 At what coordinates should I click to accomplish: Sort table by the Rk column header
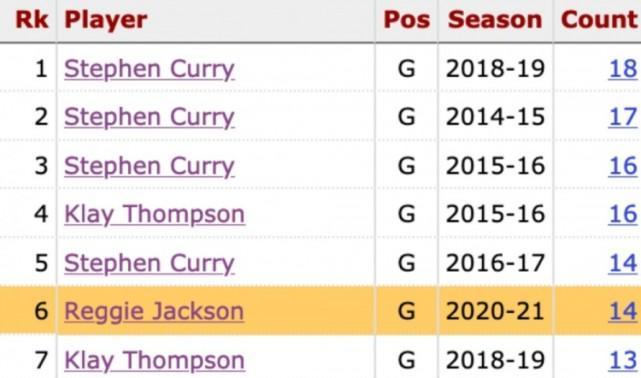click(x=31, y=20)
